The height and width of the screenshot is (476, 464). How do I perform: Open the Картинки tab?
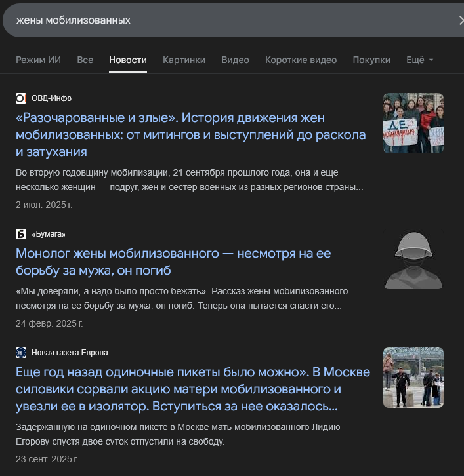point(184,60)
